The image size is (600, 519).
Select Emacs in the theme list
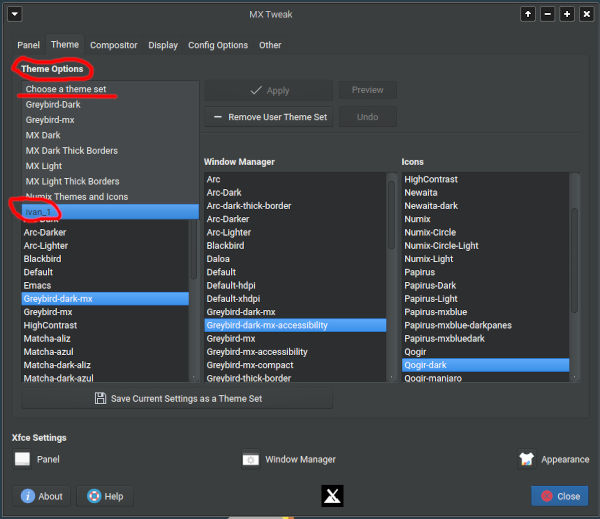(x=105, y=285)
